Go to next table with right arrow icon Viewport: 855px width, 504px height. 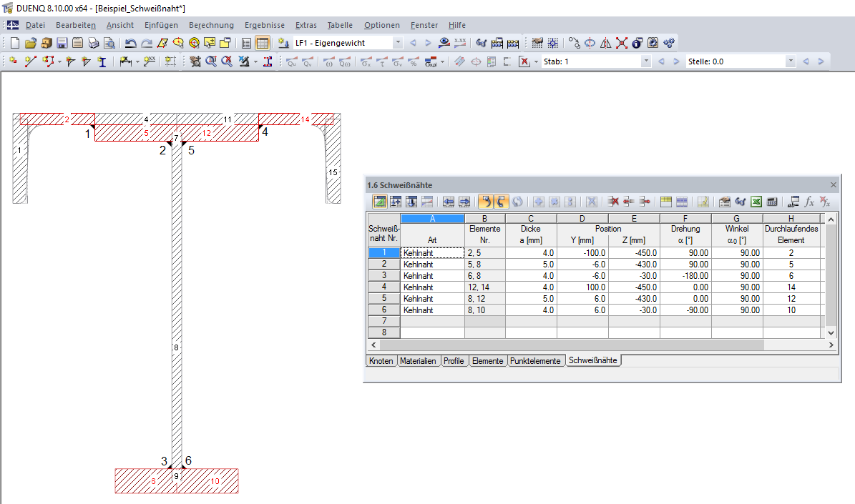(x=464, y=202)
